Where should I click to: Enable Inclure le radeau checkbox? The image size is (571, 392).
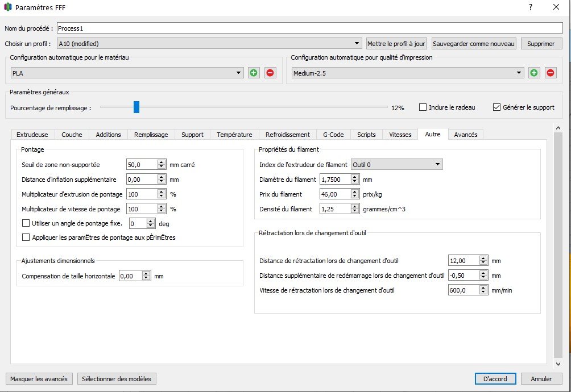tap(423, 107)
